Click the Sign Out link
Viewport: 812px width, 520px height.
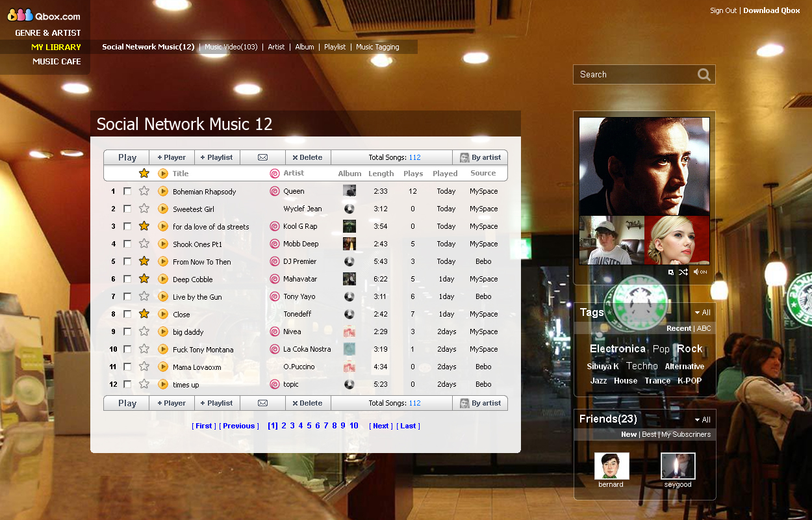coord(723,10)
